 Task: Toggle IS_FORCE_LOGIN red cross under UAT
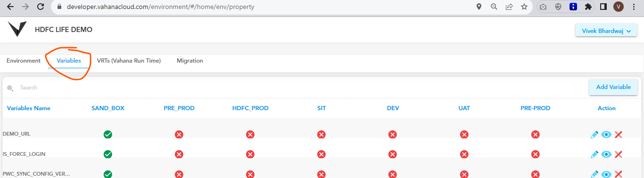464,154
